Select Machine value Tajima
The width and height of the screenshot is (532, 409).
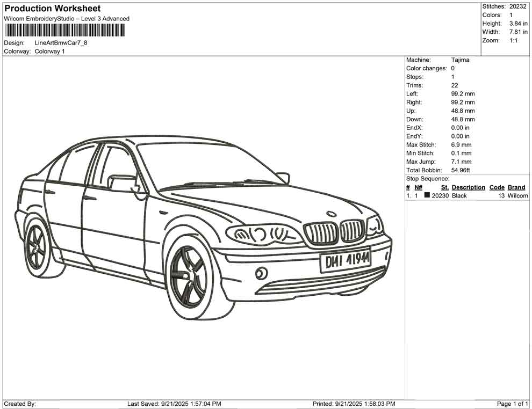coord(460,60)
